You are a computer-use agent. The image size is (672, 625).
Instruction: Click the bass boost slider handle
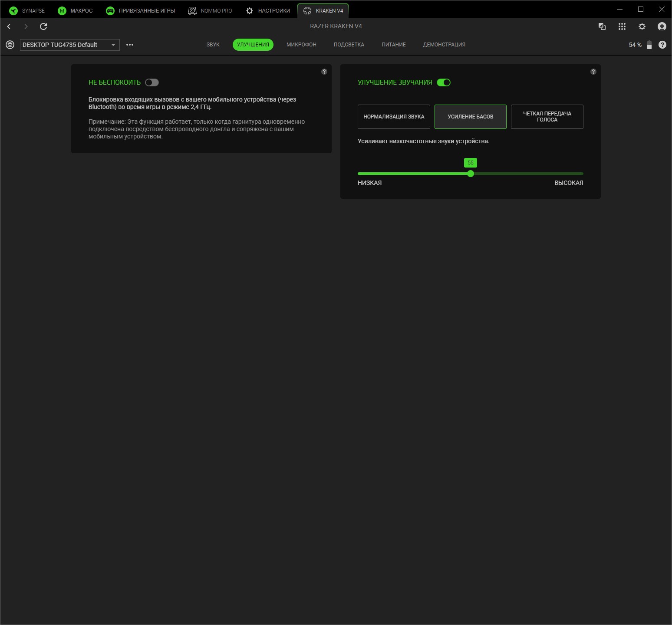click(471, 174)
